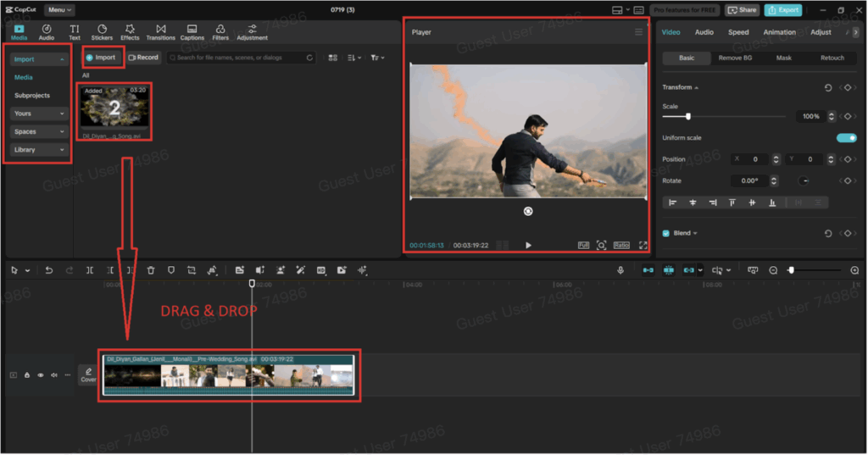Screen dimensions: 868x455
Task: Click the Delete trash icon
Action: (x=151, y=270)
